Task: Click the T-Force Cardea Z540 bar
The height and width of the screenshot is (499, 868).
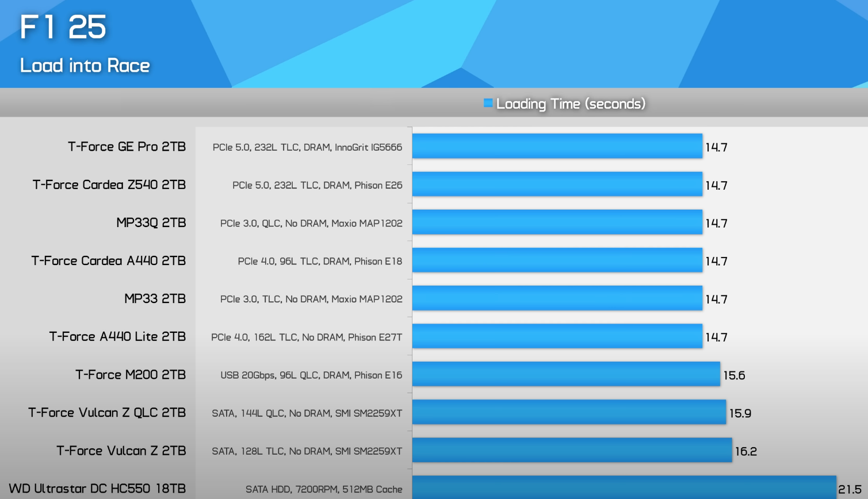Action: click(x=557, y=184)
